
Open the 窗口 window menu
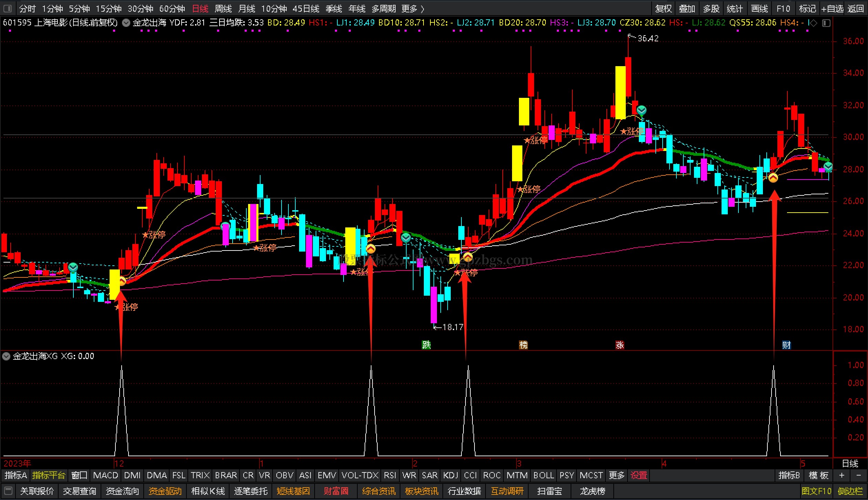pos(79,476)
